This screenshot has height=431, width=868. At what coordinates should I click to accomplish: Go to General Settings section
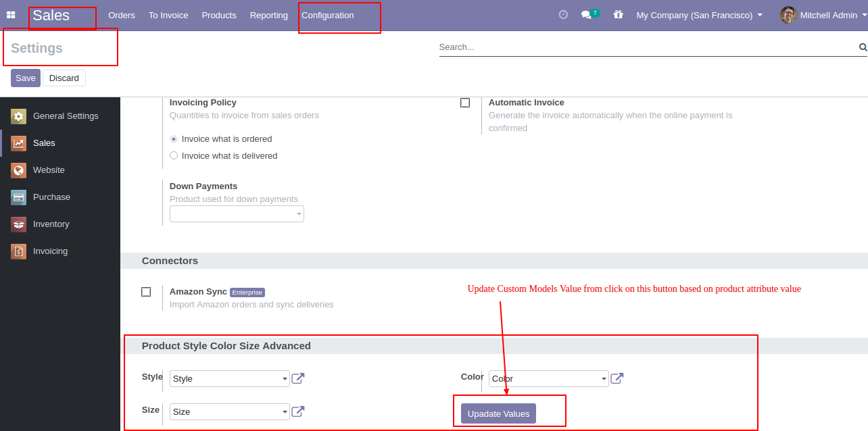click(66, 116)
